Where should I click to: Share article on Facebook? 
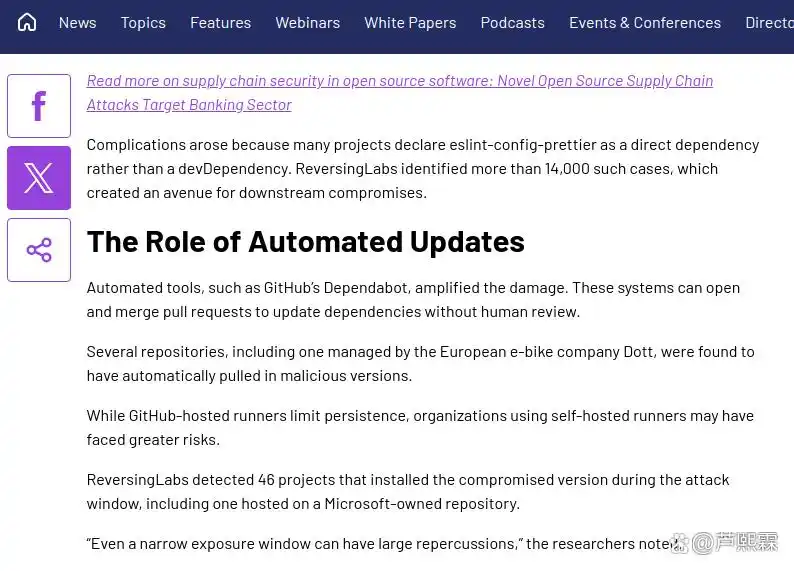click(39, 106)
